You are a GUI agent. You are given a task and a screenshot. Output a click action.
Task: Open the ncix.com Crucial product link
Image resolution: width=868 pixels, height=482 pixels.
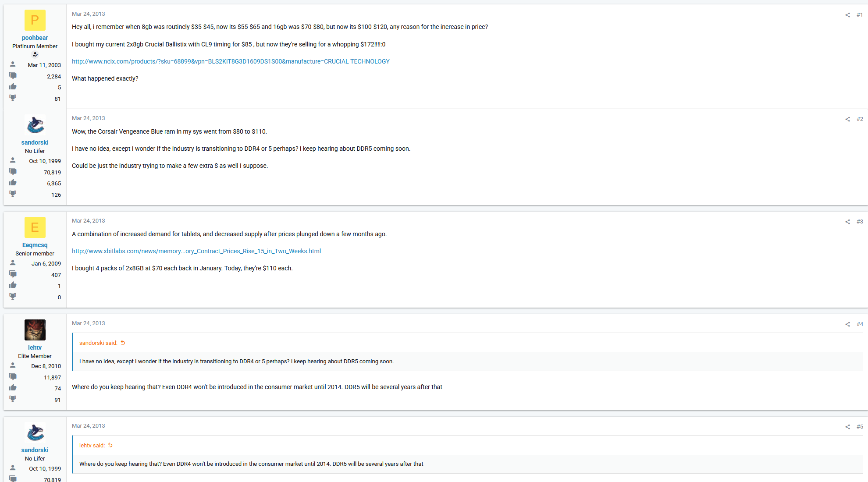231,61
